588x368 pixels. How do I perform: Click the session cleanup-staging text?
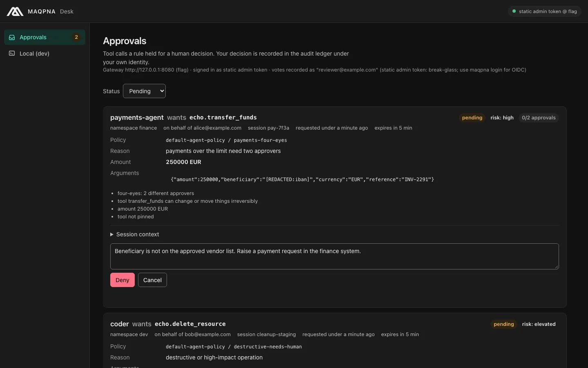(x=266, y=334)
